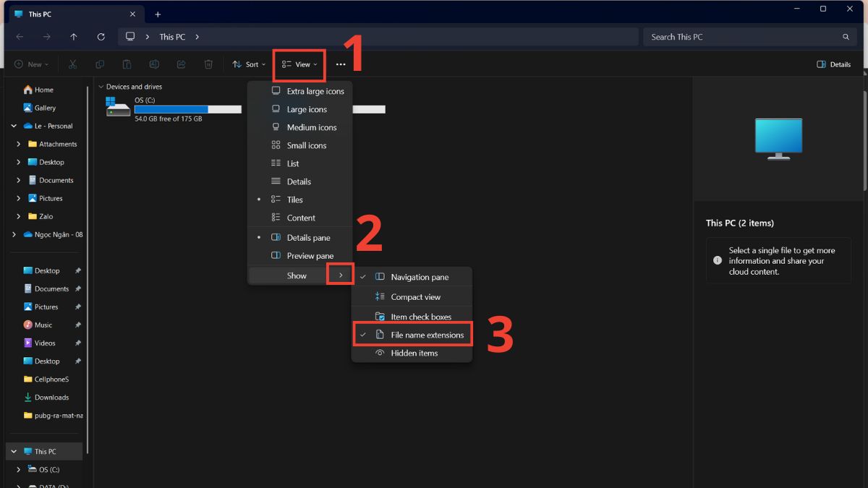This screenshot has height=488, width=868.
Task: Toggle Preview pane in View menu
Action: [x=300, y=255]
